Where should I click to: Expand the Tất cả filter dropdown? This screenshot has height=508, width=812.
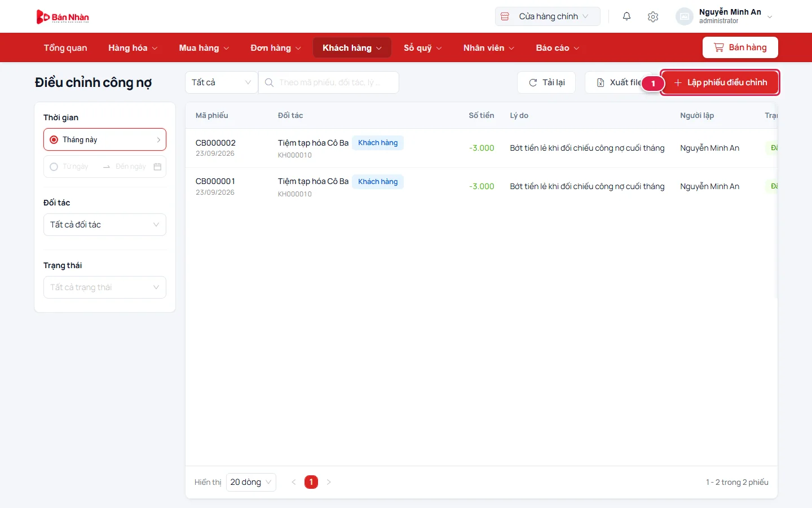pyautogui.click(x=221, y=82)
